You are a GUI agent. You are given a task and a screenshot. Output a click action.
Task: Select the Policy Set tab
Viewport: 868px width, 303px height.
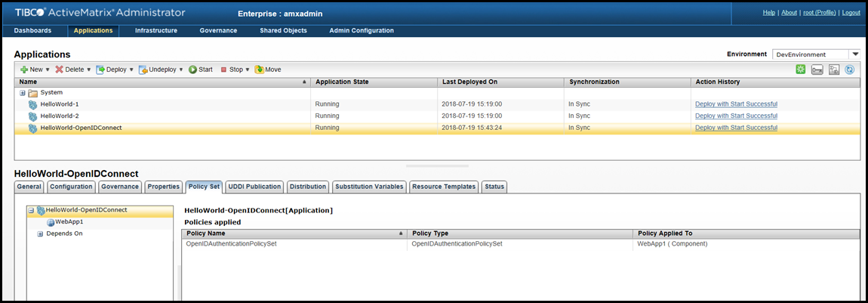[205, 187]
